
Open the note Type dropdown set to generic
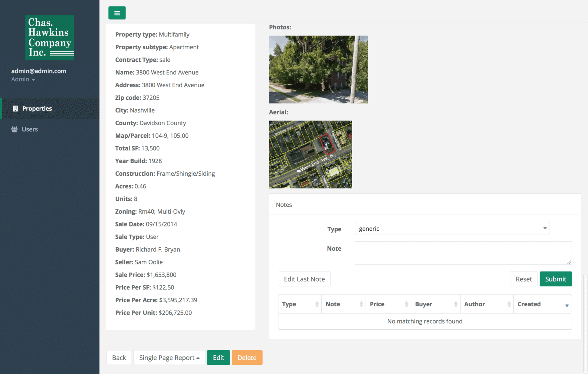[x=452, y=228]
